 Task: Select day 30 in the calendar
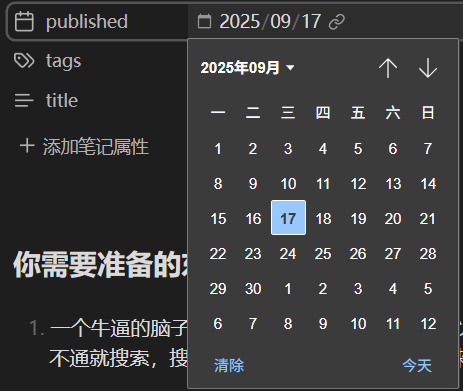tap(253, 289)
